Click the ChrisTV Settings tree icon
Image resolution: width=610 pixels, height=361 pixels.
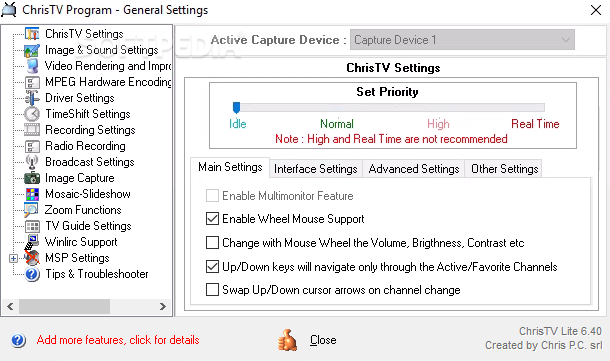point(32,34)
